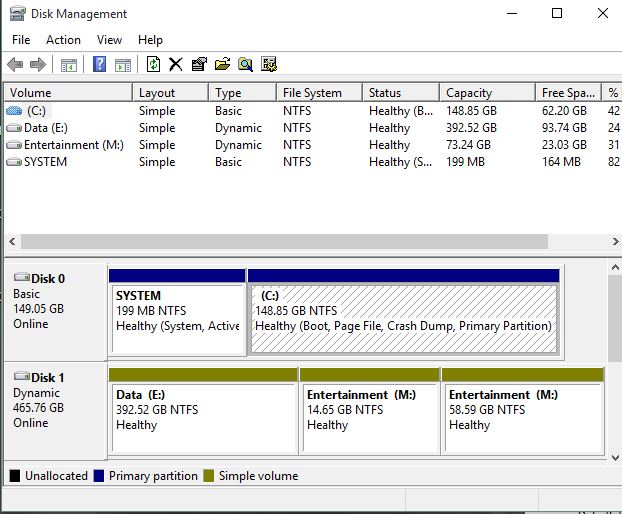Click the (C:) row capacity 148.85 GB
Viewport: 622px width, 514px height.
point(471,111)
